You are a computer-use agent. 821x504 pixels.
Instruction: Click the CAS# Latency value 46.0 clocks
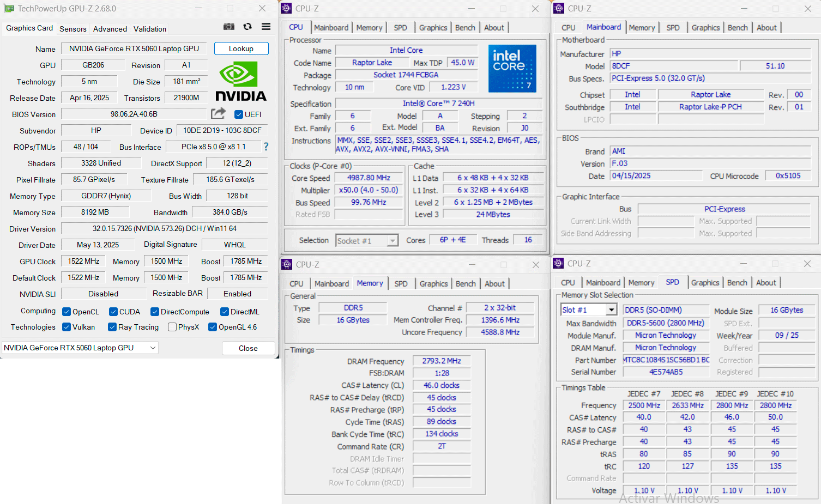(x=442, y=385)
